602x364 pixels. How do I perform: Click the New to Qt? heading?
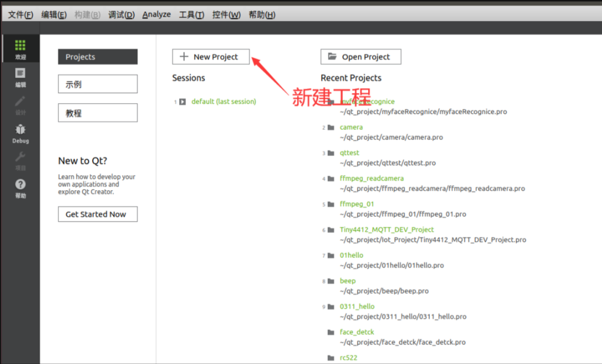click(82, 161)
